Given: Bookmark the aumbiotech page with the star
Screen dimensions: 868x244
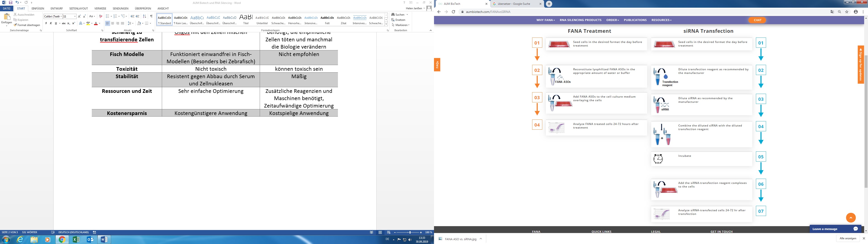Looking at the screenshot, I should pos(847,12).
